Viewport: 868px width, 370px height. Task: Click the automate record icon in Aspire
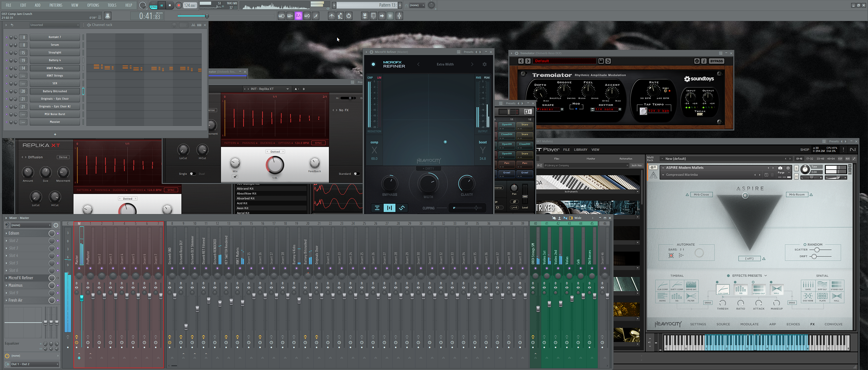[671, 256]
